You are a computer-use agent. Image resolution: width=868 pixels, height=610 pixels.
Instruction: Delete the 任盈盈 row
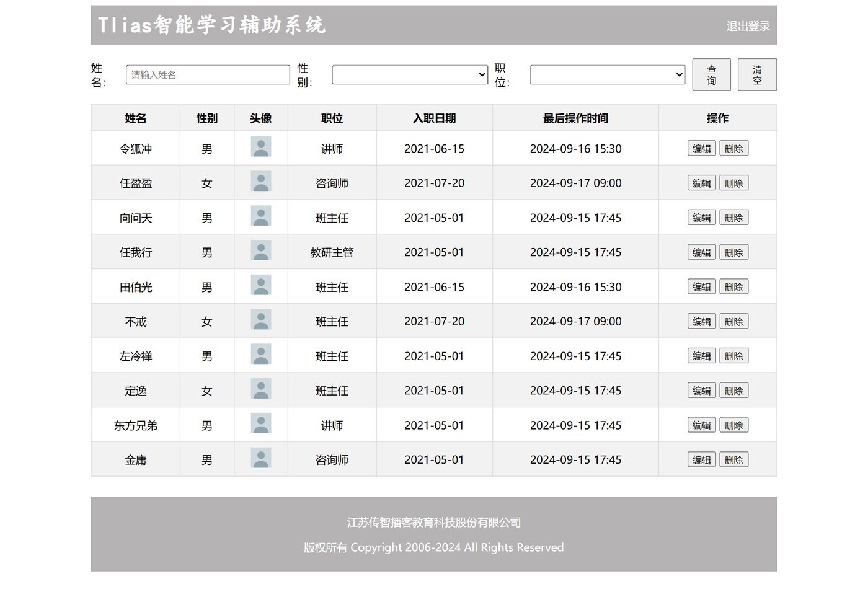(734, 183)
